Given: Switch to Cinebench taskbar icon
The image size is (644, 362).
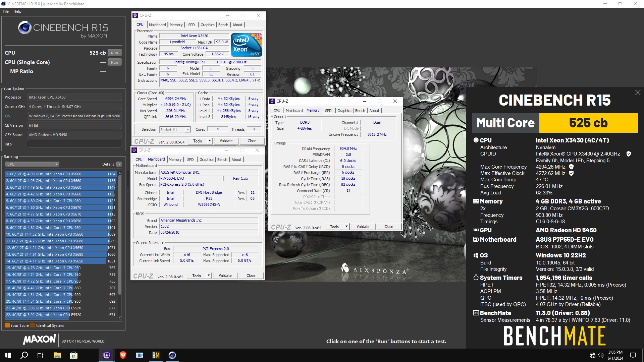Looking at the screenshot, I should [172, 355].
